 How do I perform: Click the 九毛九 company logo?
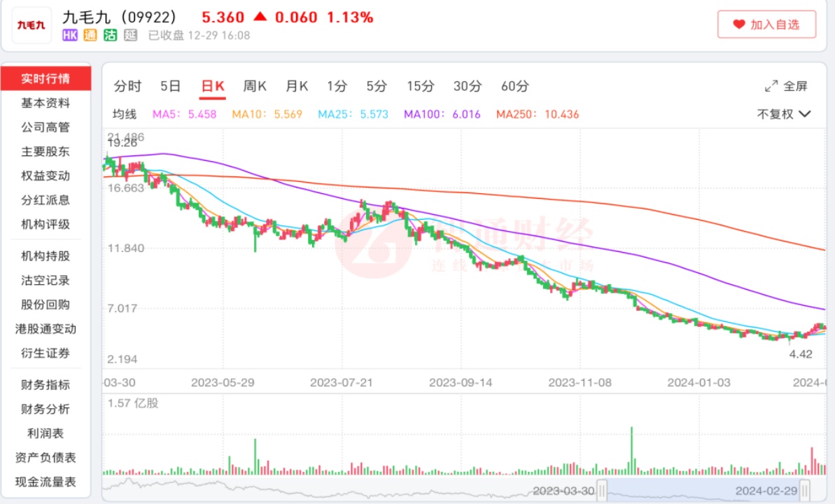(x=31, y=25)
